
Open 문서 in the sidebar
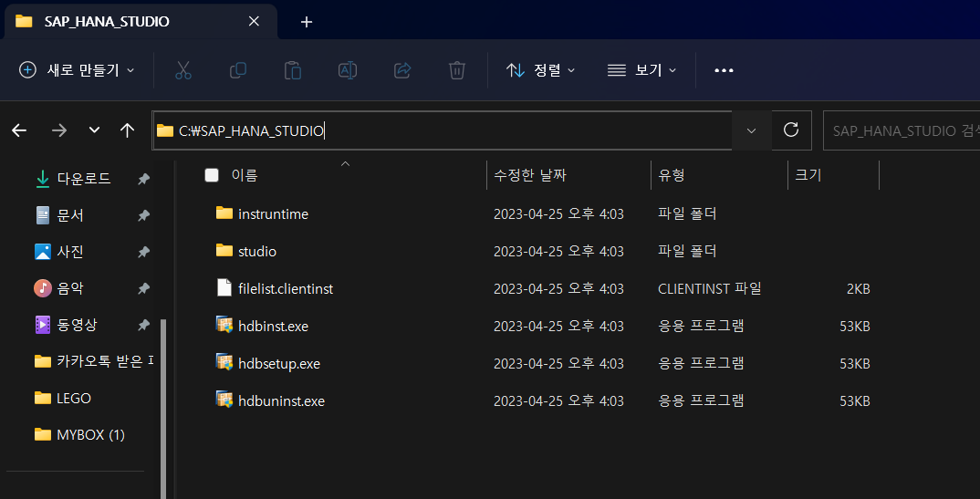(x=70, y=216)
